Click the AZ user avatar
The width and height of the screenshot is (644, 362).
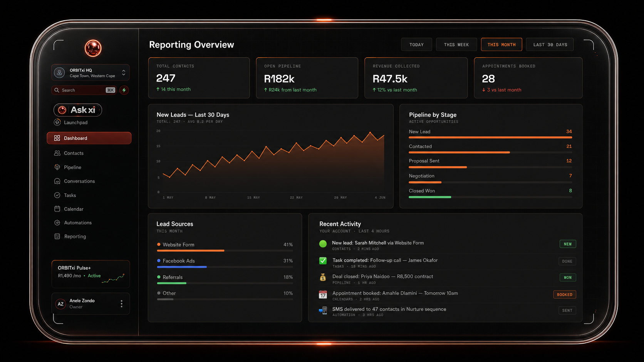click(60, 304)
